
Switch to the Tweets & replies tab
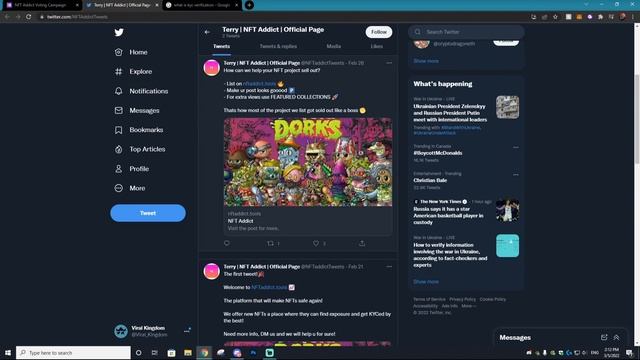point(278,47)
